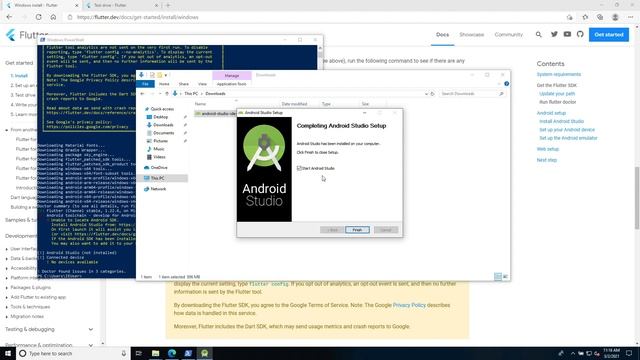Switch Explorer to details view icon

coord(498,276)
